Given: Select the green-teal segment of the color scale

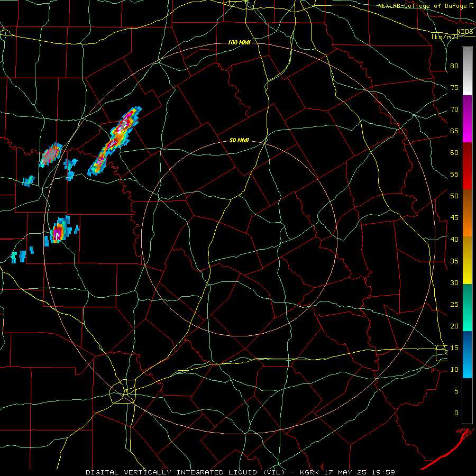Looking at the screenshot, I should pos(467,307).
